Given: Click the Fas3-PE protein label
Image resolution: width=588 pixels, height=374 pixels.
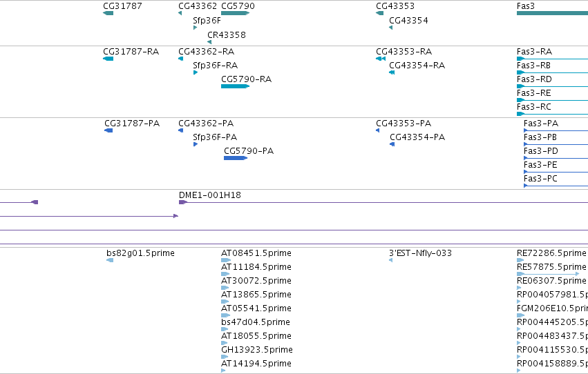Looking at the screenshot, I should coord(540,165).
